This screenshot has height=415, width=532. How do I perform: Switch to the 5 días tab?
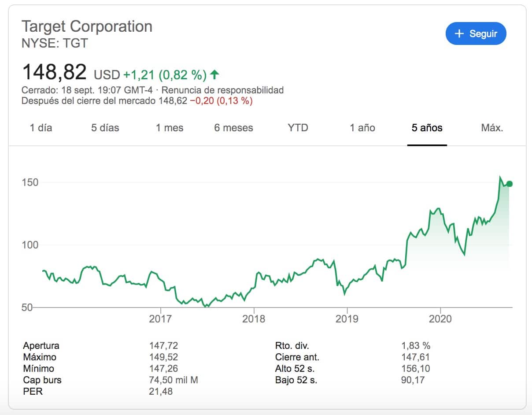[105, 128]
